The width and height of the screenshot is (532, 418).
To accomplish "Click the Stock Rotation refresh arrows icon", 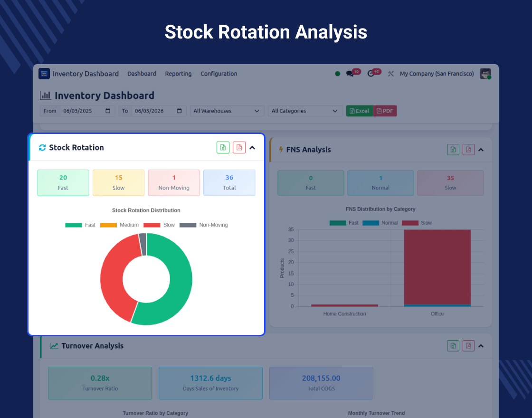I will tap(42, 147).
